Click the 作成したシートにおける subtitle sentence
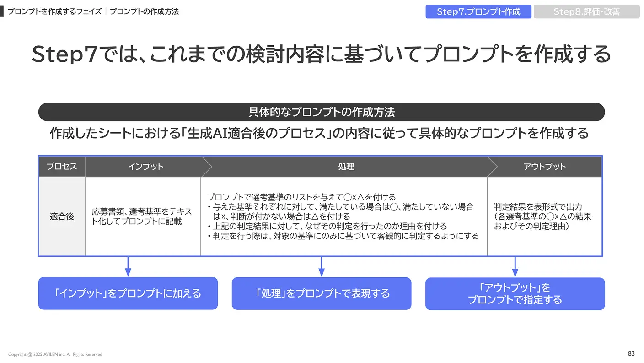Viewport: 644px width, 363px height. [319, 133]
